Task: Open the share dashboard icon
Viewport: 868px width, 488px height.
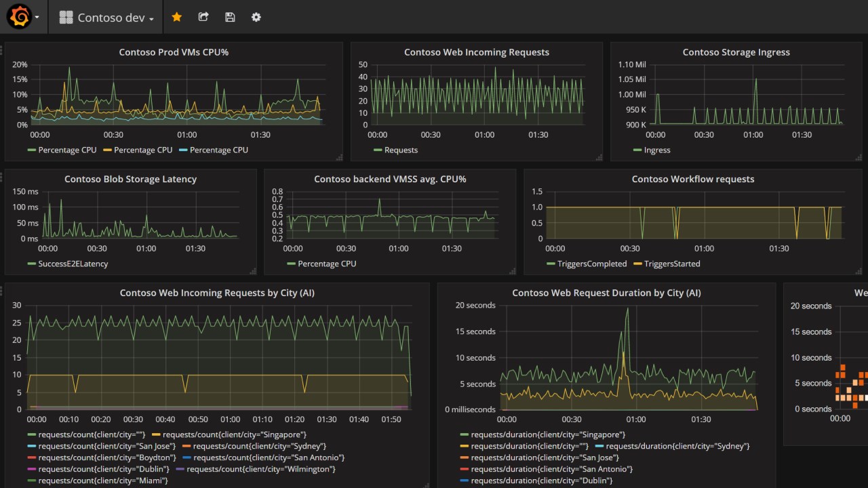Action: click(203, 17)
